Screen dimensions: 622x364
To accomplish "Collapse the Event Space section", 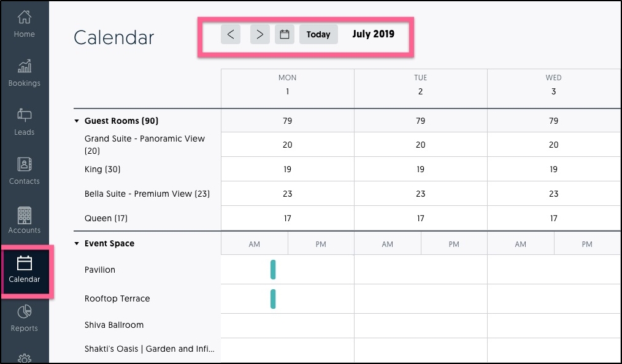I will click(77, 244).
